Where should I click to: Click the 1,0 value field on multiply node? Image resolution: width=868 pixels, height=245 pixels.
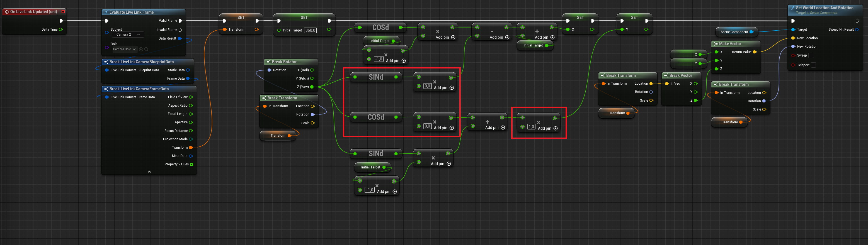pyautogui.click(x=531, y=127)
